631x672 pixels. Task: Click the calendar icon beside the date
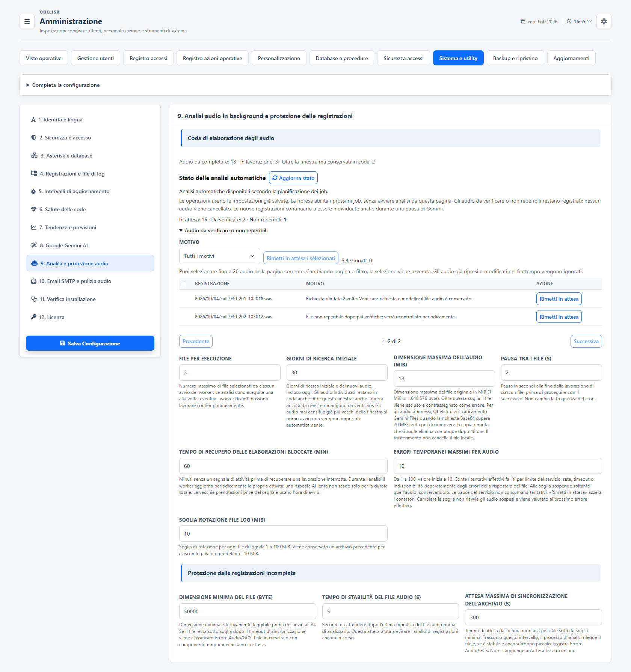523,21
